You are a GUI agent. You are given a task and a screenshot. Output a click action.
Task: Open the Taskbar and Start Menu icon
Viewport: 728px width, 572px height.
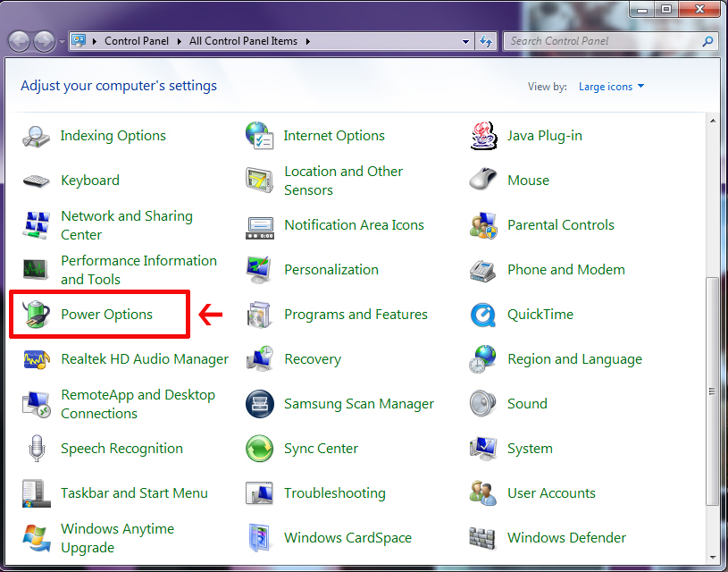tap(37, 493)
